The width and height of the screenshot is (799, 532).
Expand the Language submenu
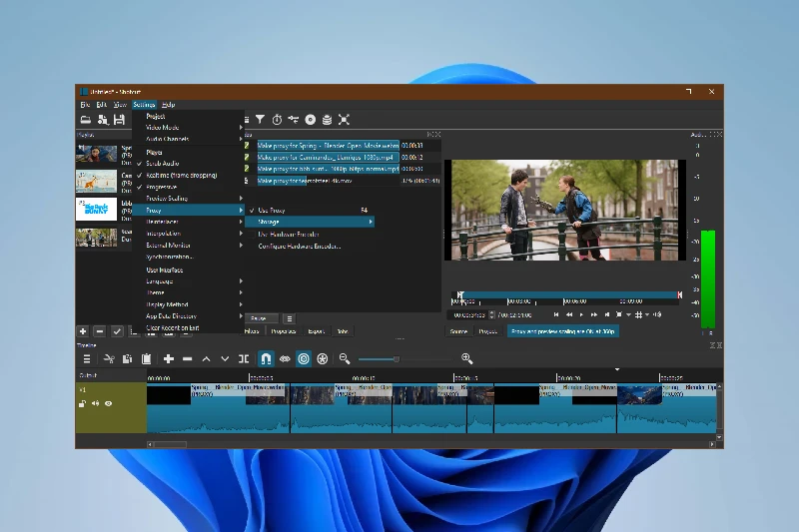coord(188,281)
